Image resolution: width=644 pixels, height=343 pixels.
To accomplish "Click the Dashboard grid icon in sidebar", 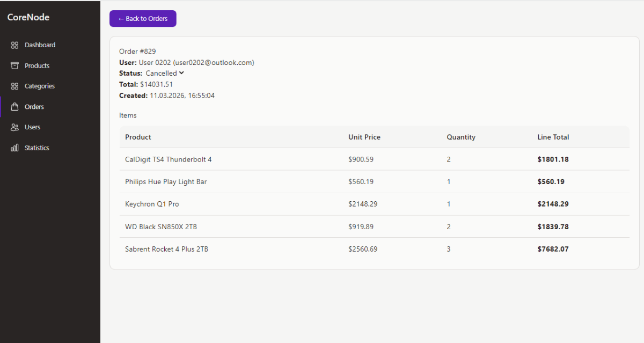I will 15,45.
